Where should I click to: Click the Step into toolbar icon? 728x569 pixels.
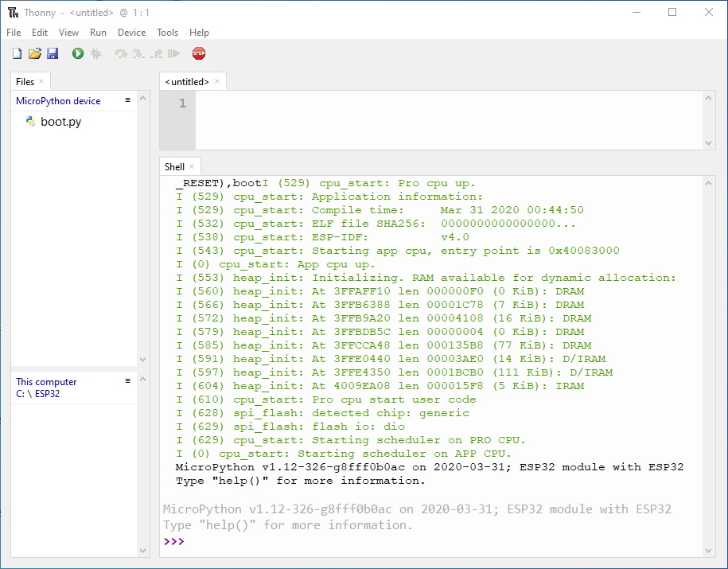point(138,54)
